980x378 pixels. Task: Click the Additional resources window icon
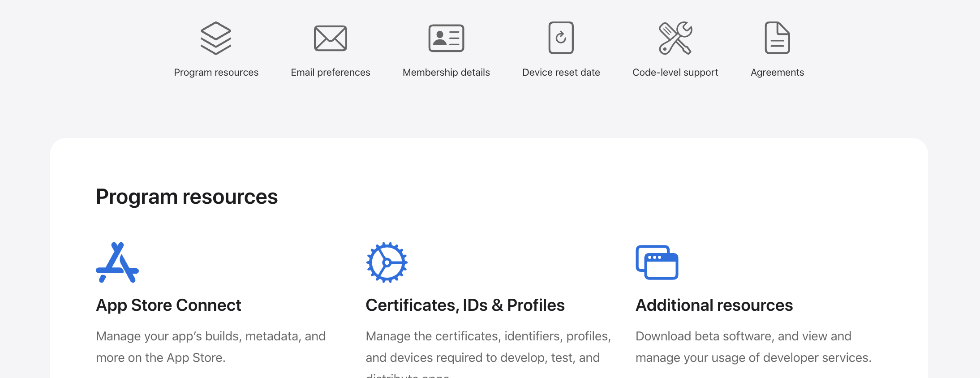[x=657, y=262]
